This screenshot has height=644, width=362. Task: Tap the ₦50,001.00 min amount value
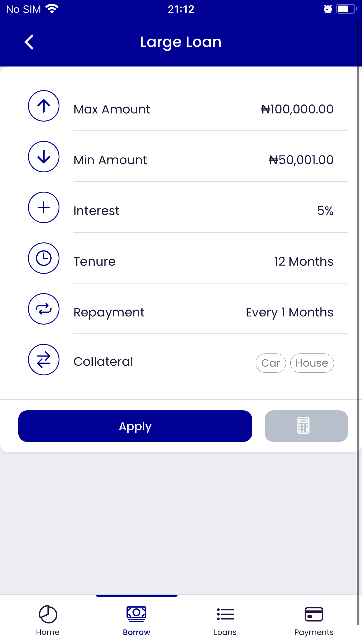point(301,160)
